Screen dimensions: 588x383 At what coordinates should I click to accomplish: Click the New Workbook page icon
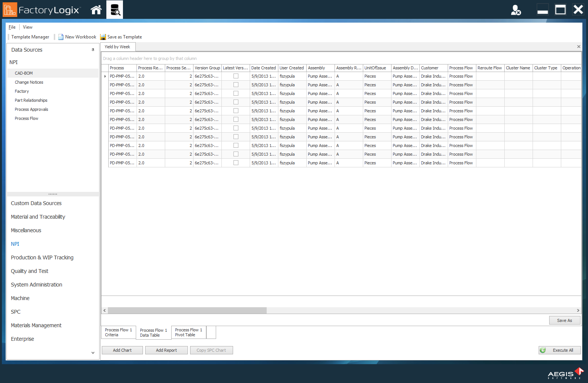[61, 37]
